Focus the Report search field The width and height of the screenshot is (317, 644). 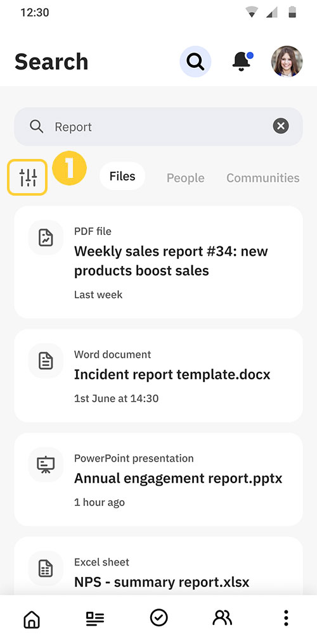click(158, 127)
